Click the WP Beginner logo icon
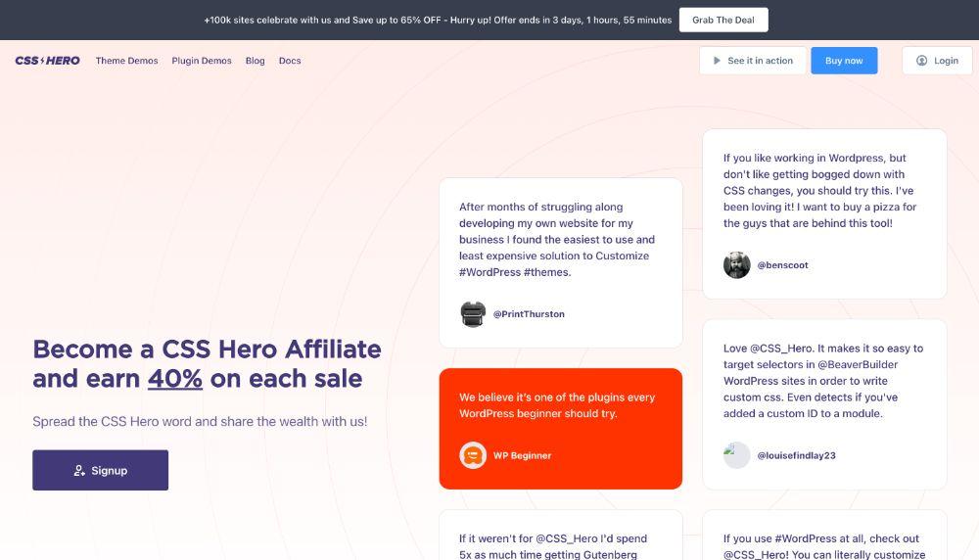 click(x=473, y=455)
